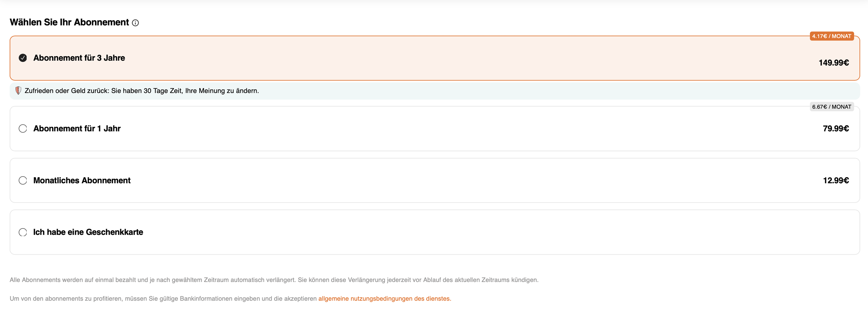The image size is (868, 320).
Task: Click Ich habe eine Geschenkkarte label
Action: click(x=88, y=232)
